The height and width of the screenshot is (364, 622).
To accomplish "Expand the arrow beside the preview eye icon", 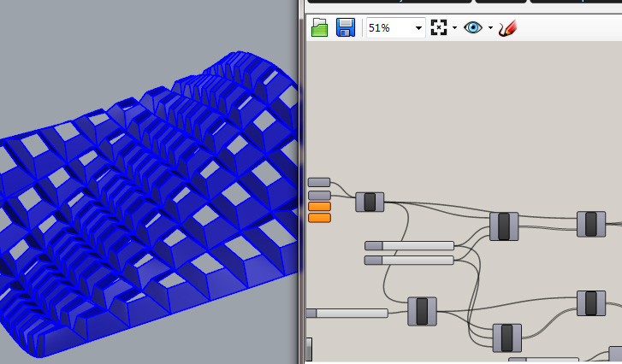I will click(x=490, y=27).
